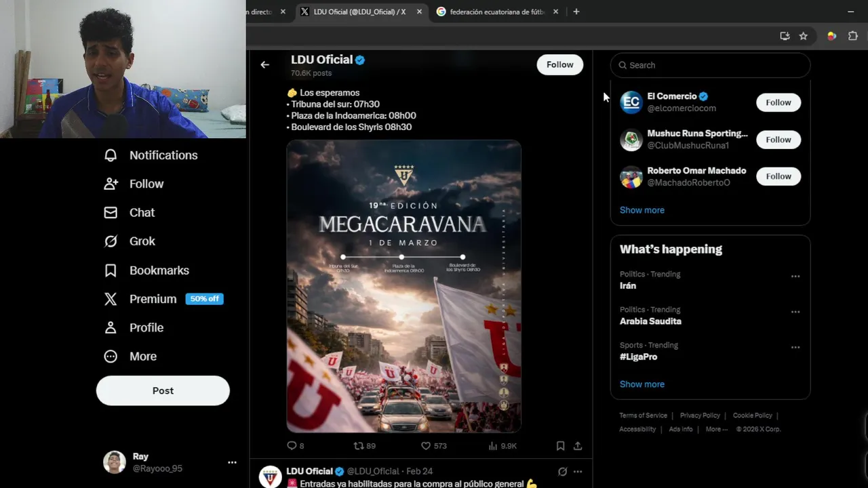Follow Mushuc Runa Sporting Club
The width and height of the screenshot is (868, 488).
coord(778,140)
